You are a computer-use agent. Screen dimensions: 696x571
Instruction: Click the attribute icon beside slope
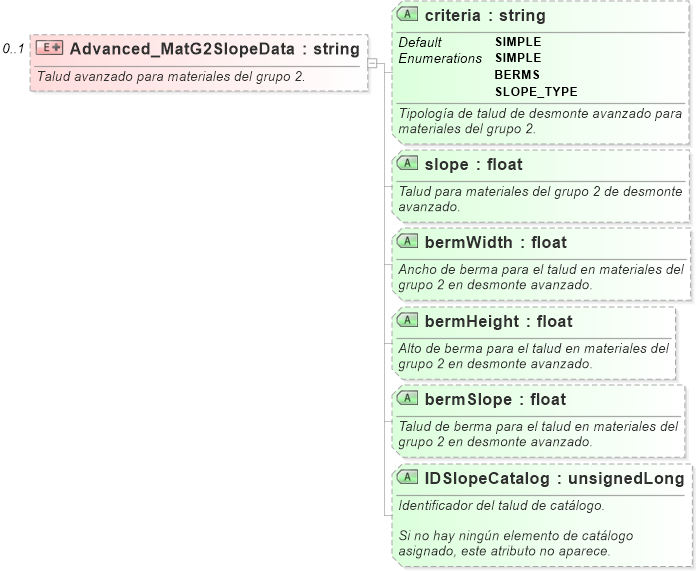coord(408,163)
